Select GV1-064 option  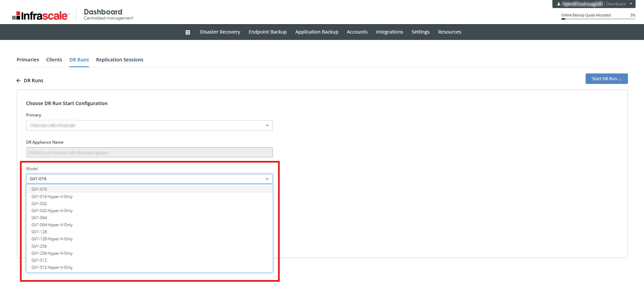pyautogui.click(x=149, y=218)
